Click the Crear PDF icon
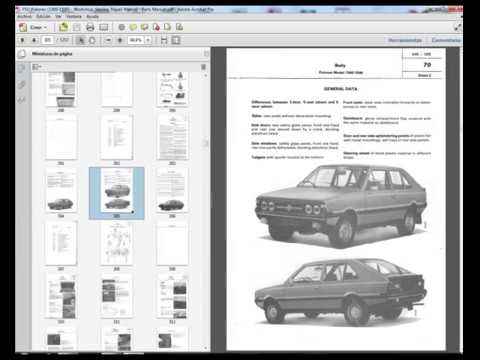The width and height of the screenshot is (480, 360). point(23,27)
